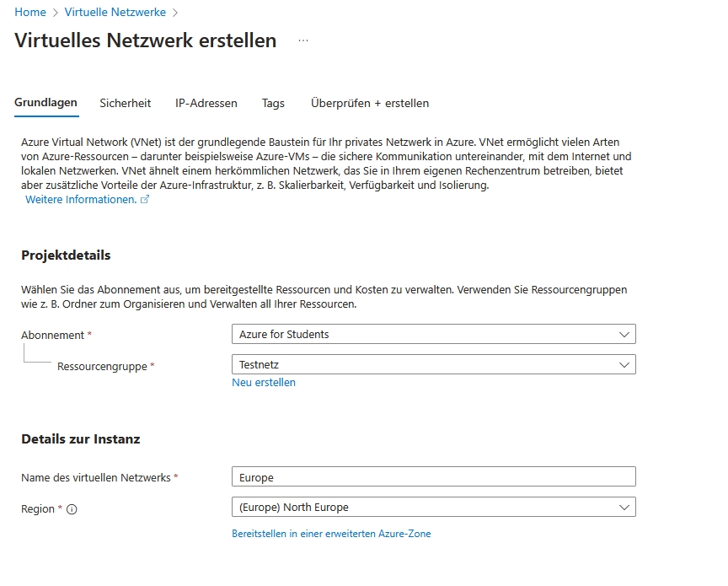Click the external link icon after Weitere Informationen
This screenshot has width=728, height=586.
click(x=145, y=200)
